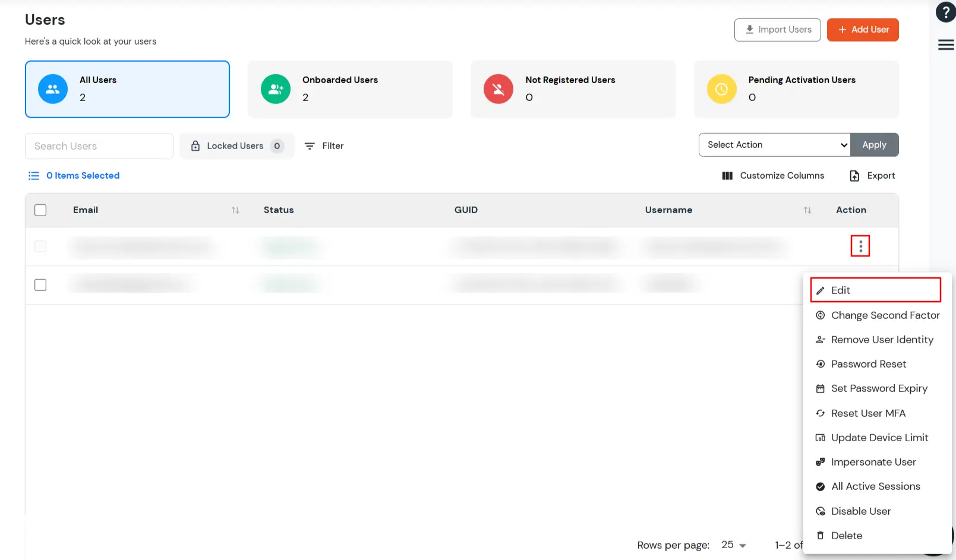Click the All Users blue people icon

[x=53, y=89]
